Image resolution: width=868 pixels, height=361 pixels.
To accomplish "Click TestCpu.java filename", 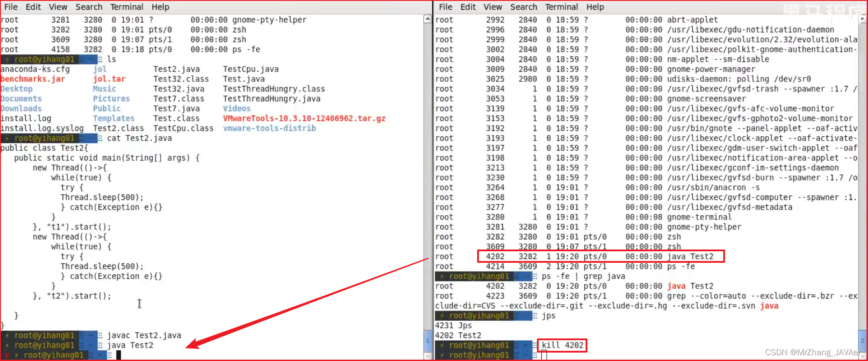I will point(251,69).
